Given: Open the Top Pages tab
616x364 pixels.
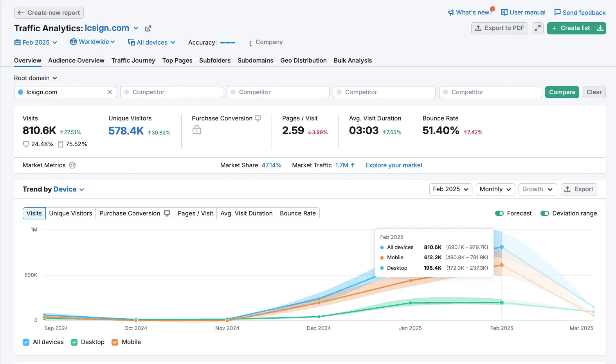Looking at the screenshot, I should pos(177,61).
